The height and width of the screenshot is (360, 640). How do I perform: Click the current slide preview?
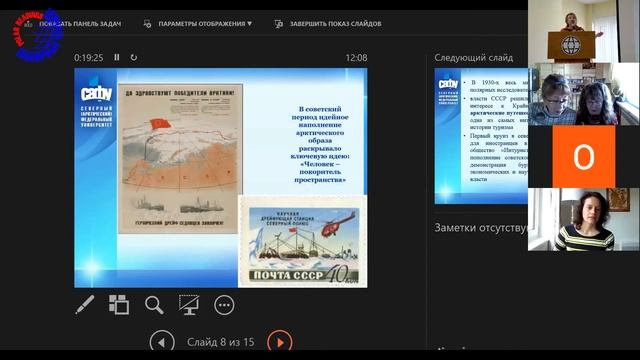(x=221, y=178)
